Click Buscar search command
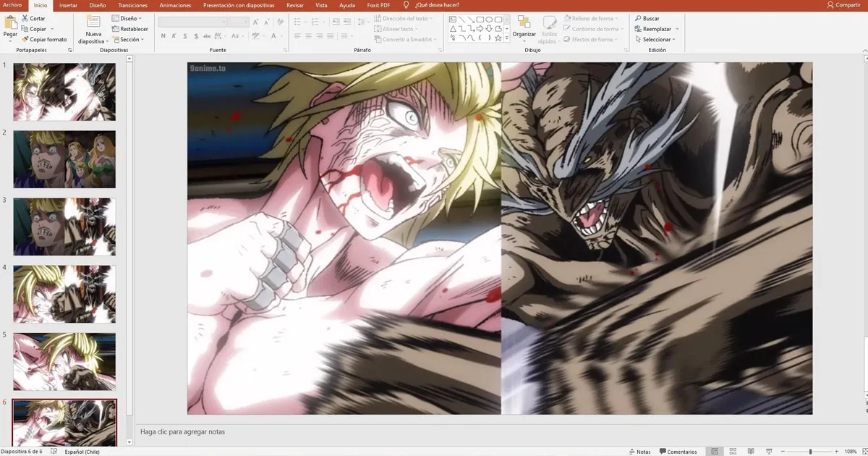This screenshot has height=456, width=868. (x=647, y=18)
